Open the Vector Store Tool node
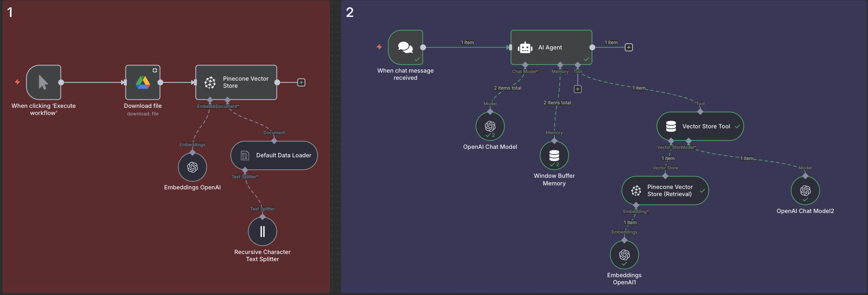 click(x=700, y=126)
